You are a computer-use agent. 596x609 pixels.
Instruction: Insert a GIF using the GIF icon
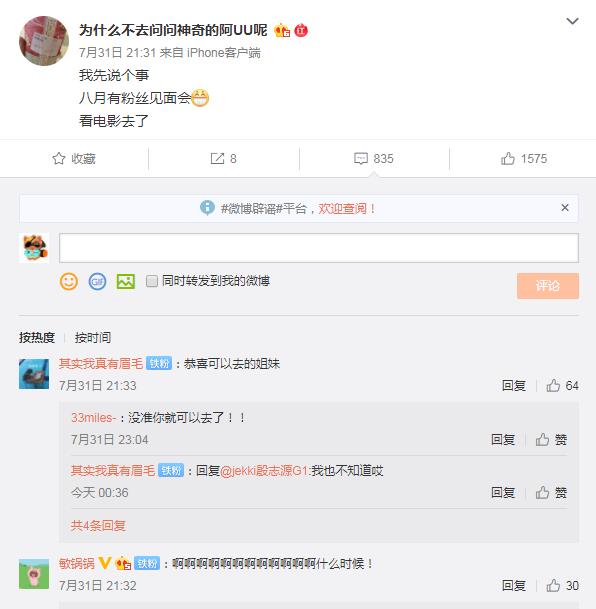coord(97,281)
